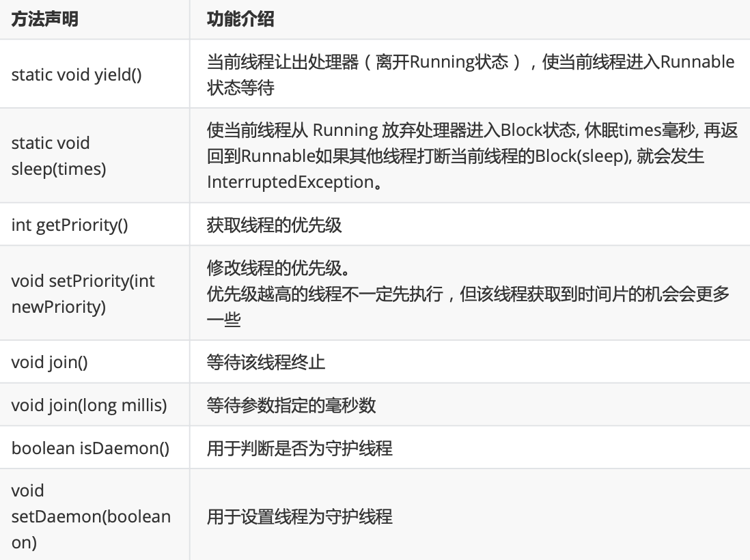Image resolution: width=750 pixels, height=560 pixels.
Task: Select the int getPriority() method cell
Action: tap(95, 224)
